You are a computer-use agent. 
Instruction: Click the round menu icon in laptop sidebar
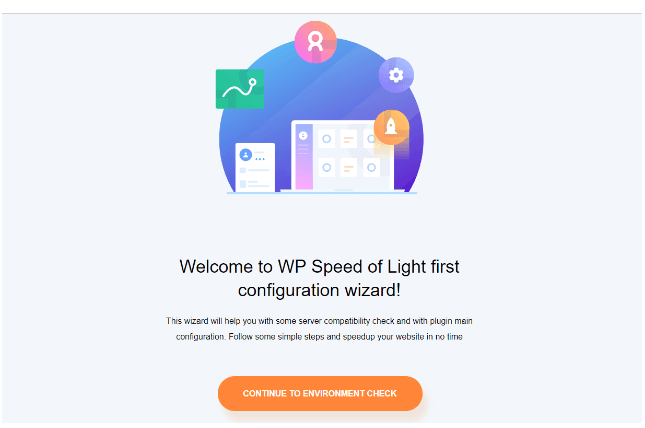(303, 135)
